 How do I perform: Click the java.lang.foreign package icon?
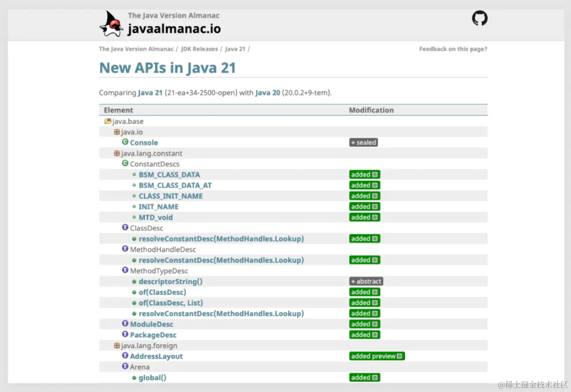(117, 345)
